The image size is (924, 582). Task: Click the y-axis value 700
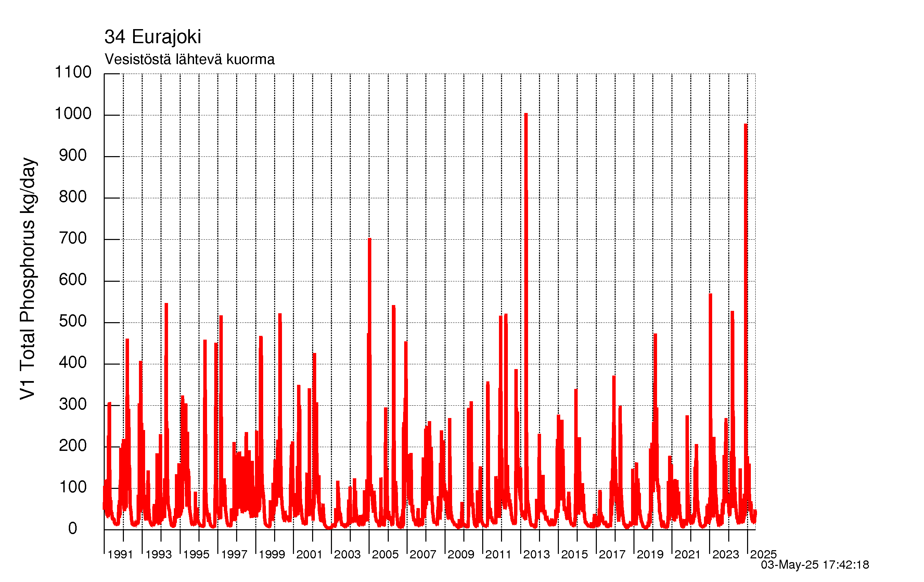(x=73, y=238)
